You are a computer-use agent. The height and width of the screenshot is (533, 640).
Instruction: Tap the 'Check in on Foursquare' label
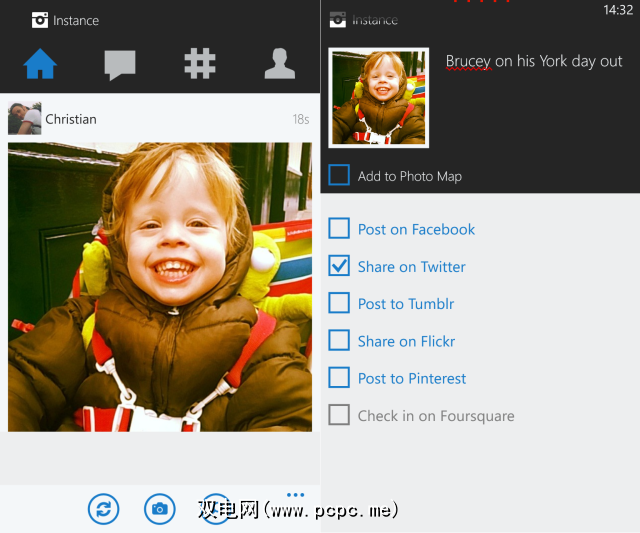[x=436, y=416]
